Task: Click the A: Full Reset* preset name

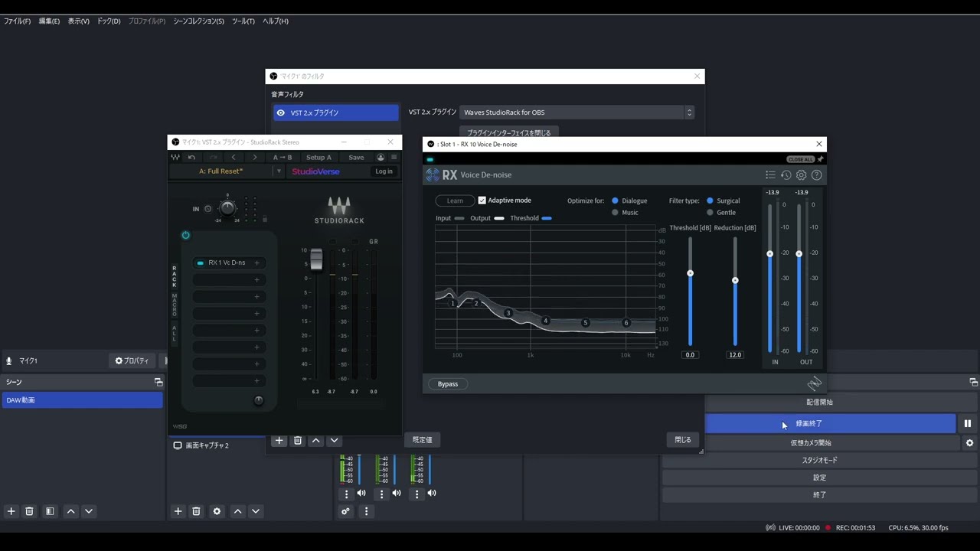Action: pos(220,171)
